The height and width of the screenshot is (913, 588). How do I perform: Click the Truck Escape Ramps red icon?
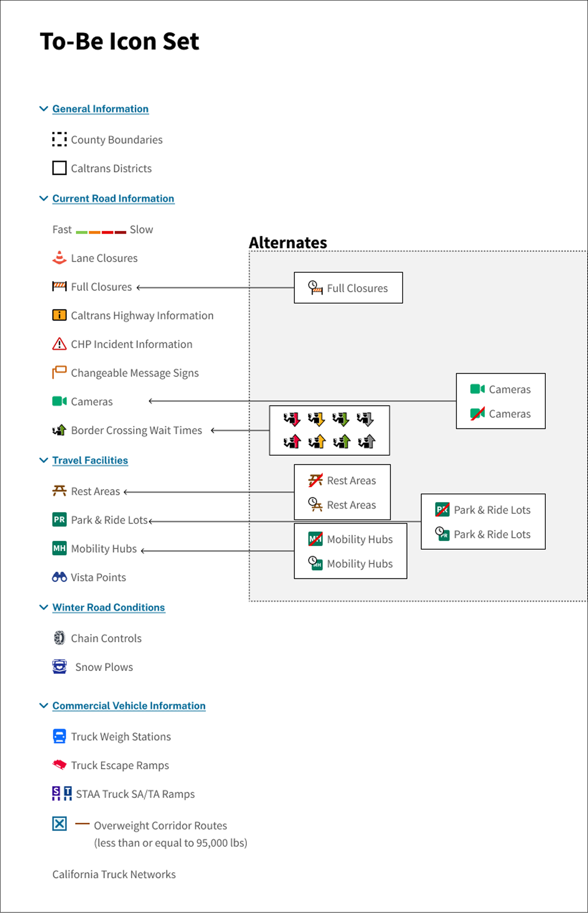tap(59, 765)
